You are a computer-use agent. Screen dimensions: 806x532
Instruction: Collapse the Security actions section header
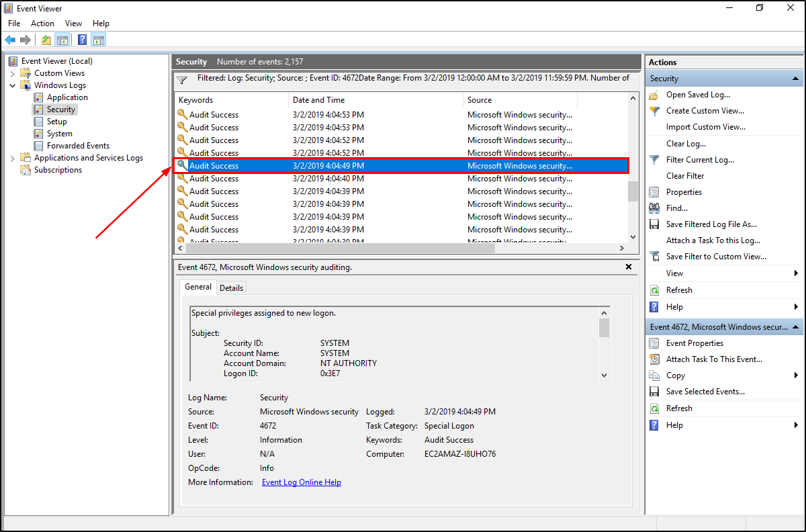[796, 79]
